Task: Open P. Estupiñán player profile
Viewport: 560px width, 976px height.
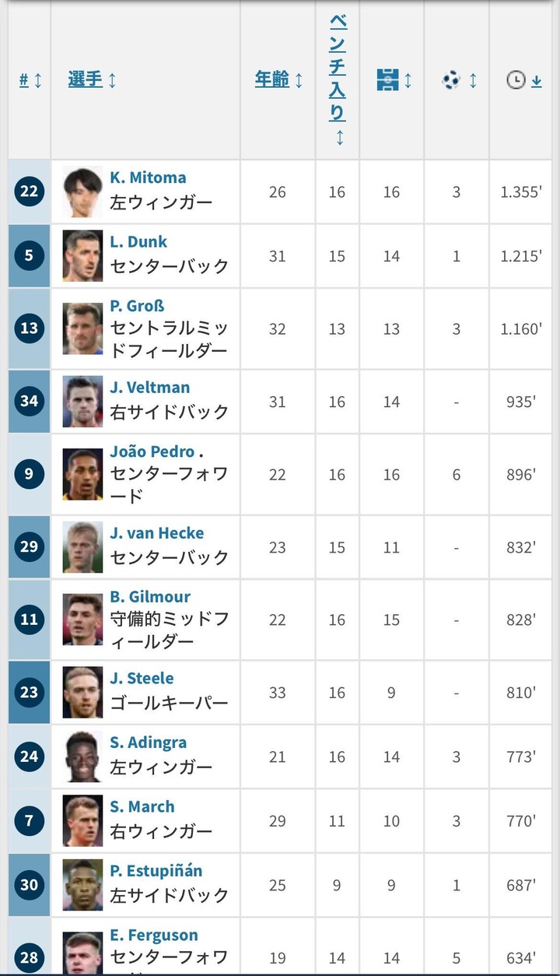Action: [x=156, y=871]
